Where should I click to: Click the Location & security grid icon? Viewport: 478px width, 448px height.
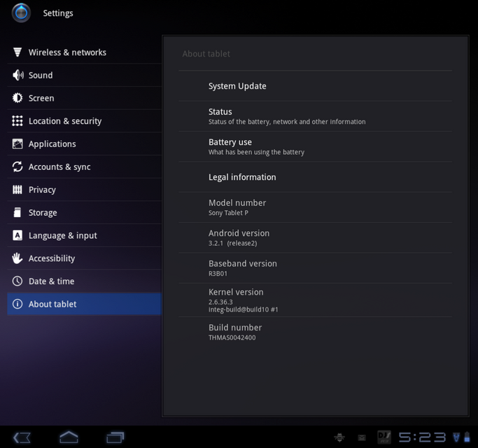(x=17, y=121)
